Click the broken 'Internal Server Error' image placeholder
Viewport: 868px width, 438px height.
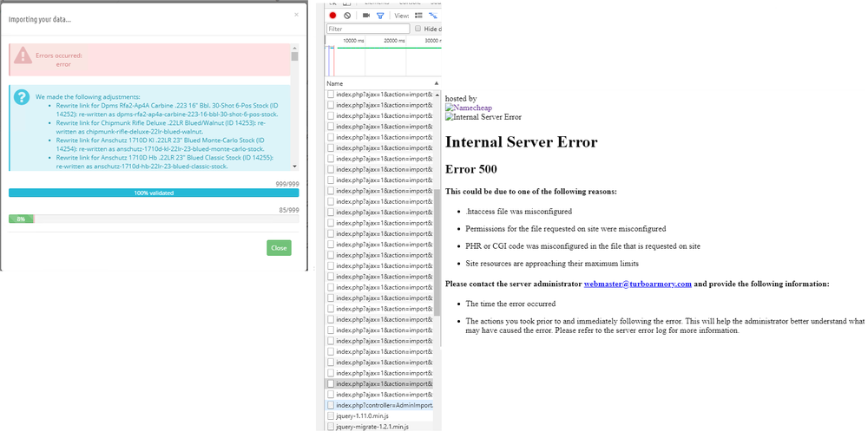(483, 117)
